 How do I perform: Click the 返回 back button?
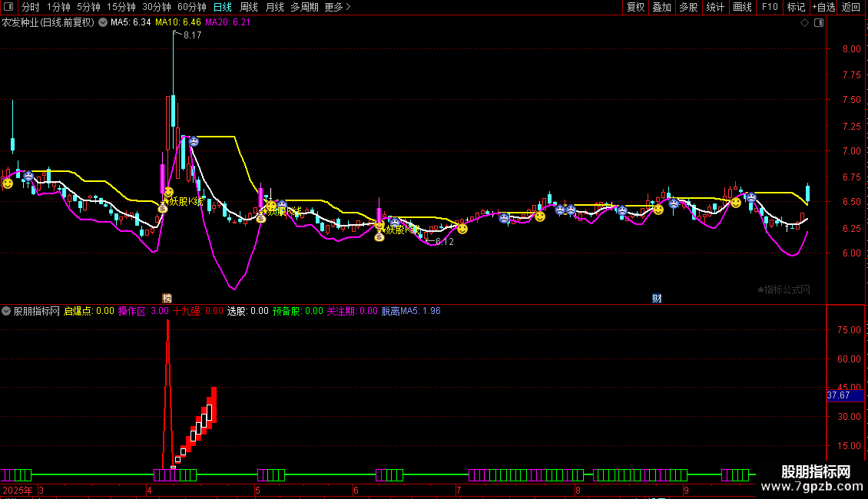tap(851, 7)
